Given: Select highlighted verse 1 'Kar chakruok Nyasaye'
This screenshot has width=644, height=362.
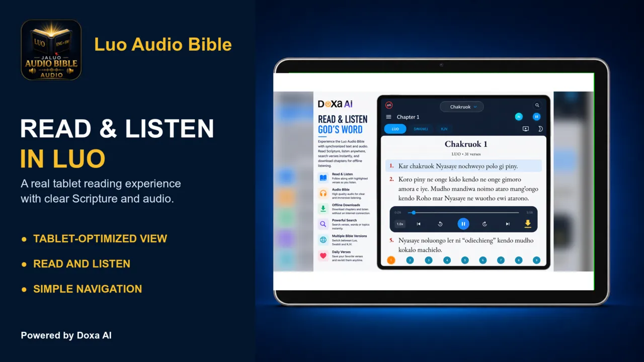Looking at the screenshot, I should (x=464, y=166).
